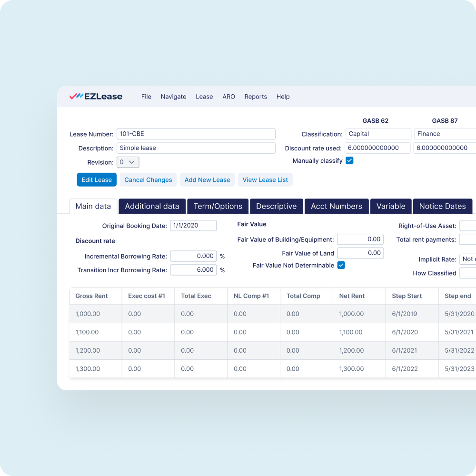Click Add New Lease
This screenshot has width=476, height=476.
[x=207, y=179]
